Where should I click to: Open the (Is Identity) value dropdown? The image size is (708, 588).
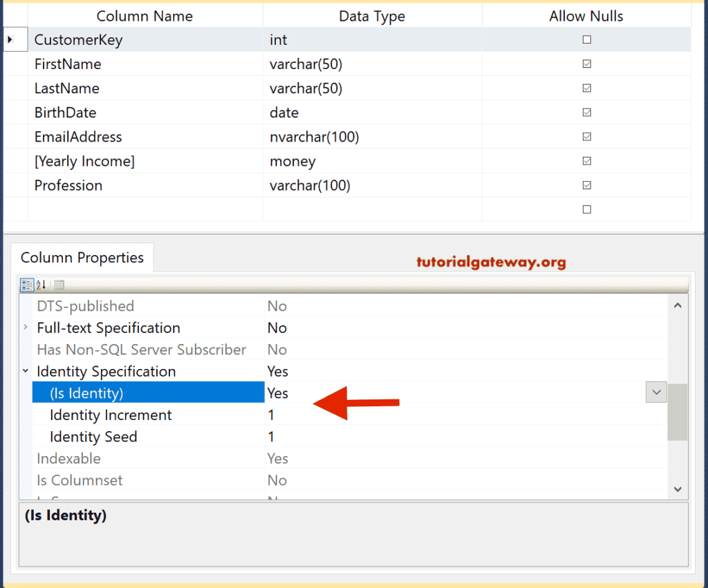pos(655,392)
